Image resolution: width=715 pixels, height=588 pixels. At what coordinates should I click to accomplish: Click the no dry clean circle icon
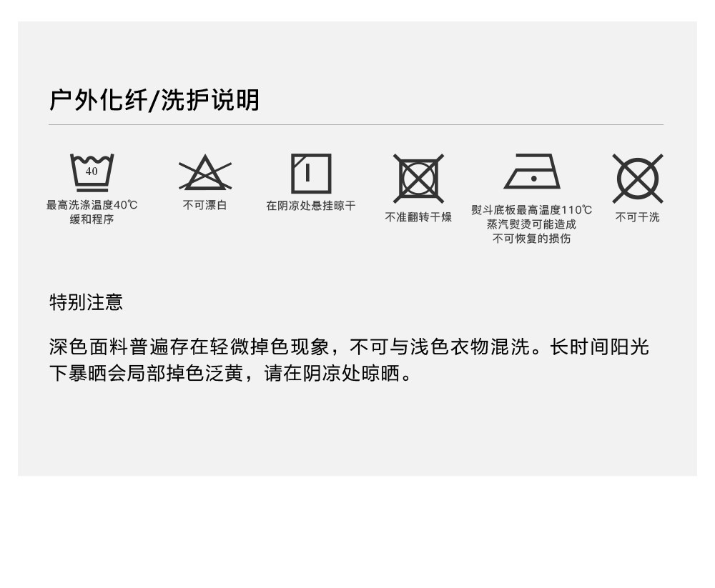638,178
